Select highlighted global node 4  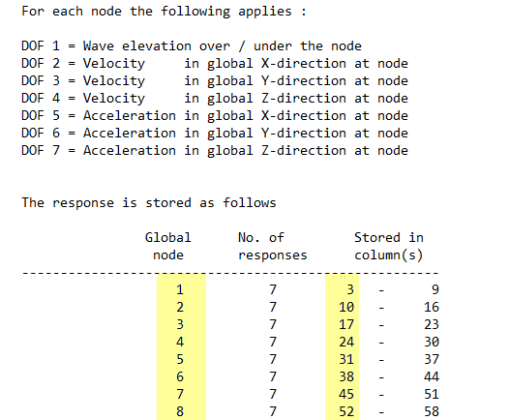180,342
